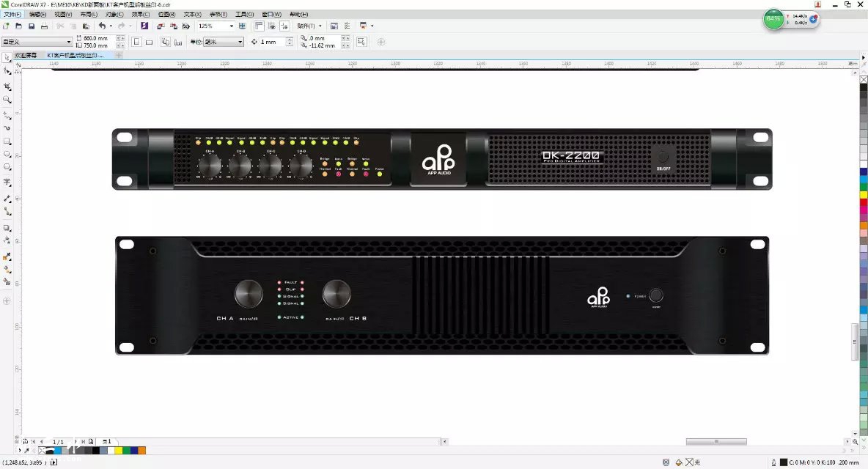The width and height of the screenshot is (868, 469).
Task: Click the quick customize plus in toolbox
Action: click(7, 301)
